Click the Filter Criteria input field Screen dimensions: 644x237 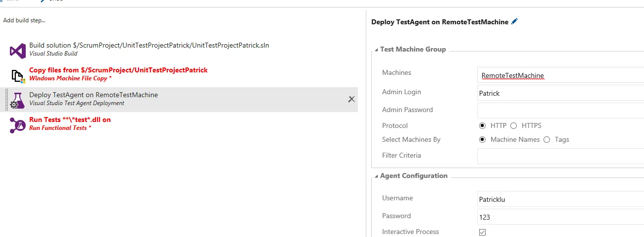tap(560, 156)
